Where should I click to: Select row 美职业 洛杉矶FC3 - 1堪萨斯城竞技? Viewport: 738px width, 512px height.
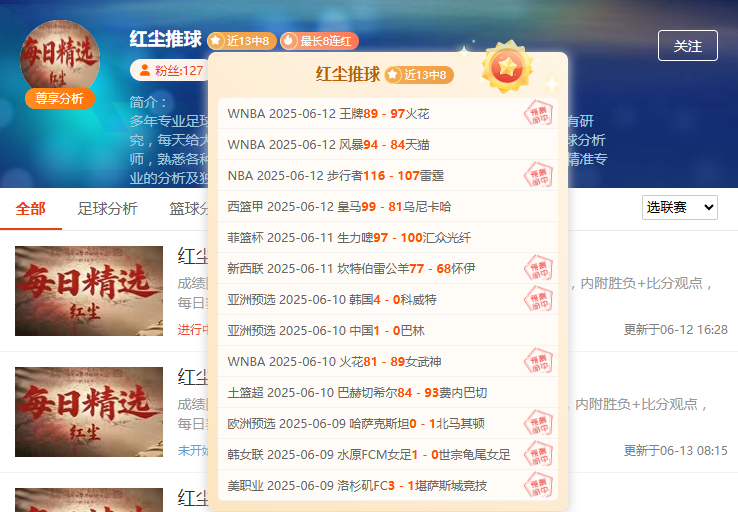tap(388, 485)
